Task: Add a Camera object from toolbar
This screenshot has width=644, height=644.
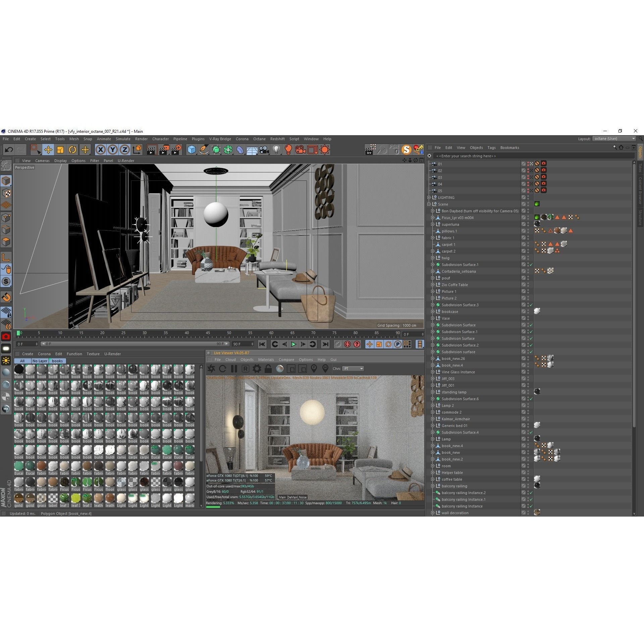Action: pyautogui.click(x=264, y=150)
